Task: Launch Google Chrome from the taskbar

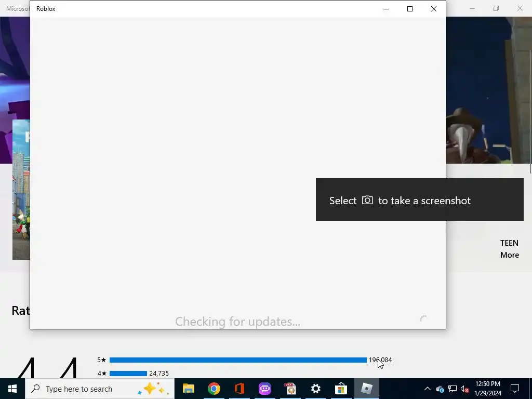Action: (214, 389)
